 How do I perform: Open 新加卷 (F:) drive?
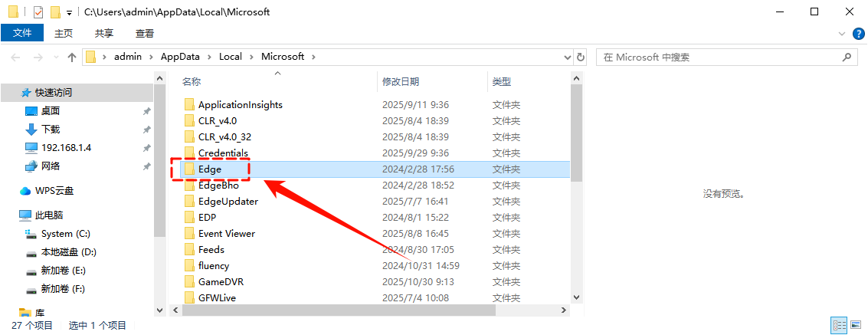(x=63, y=289)
